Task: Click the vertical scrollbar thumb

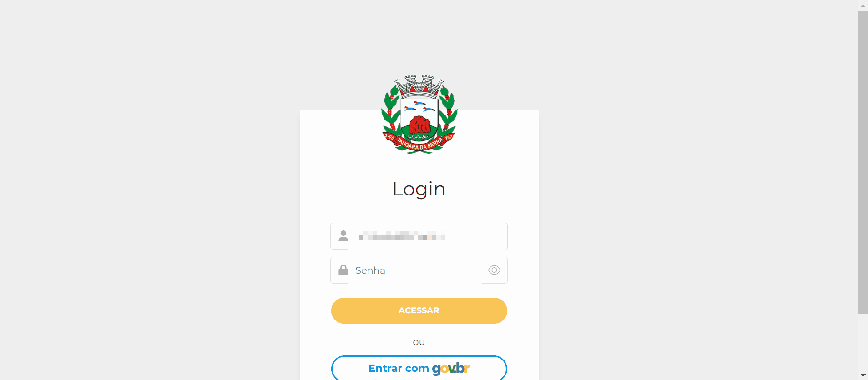Action: click(x=863, y=162)
